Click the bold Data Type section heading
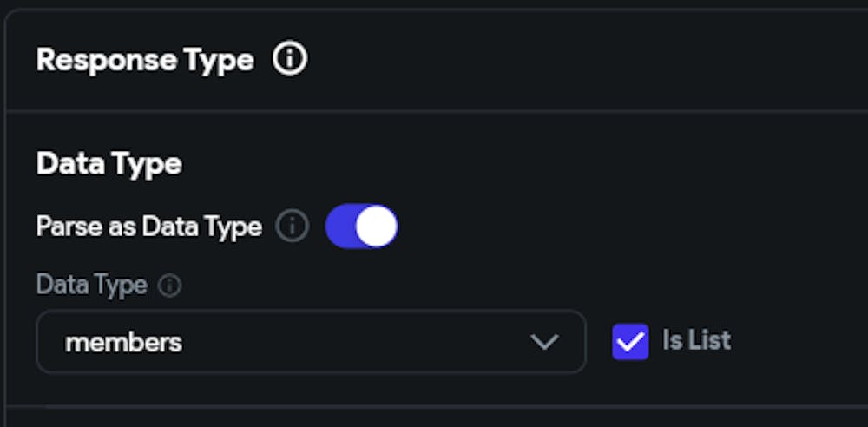The height and width of the screenshot is (427, 868). click(x=109, y=164)
